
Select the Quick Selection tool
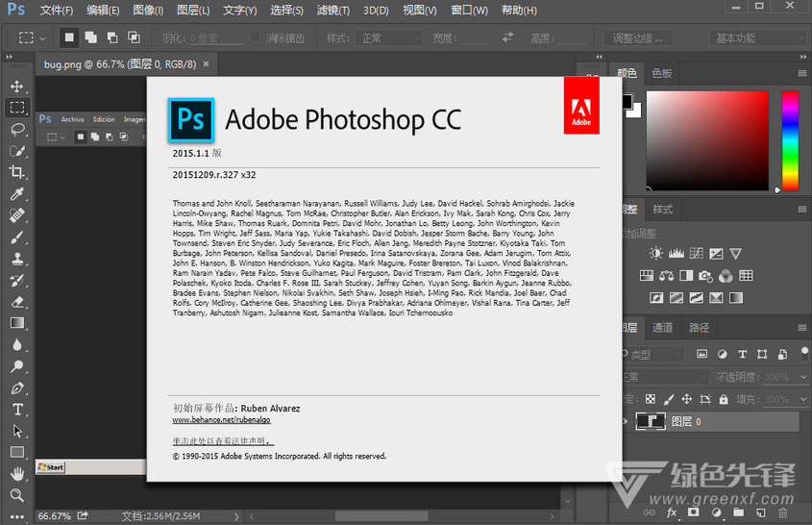[17, 151]
